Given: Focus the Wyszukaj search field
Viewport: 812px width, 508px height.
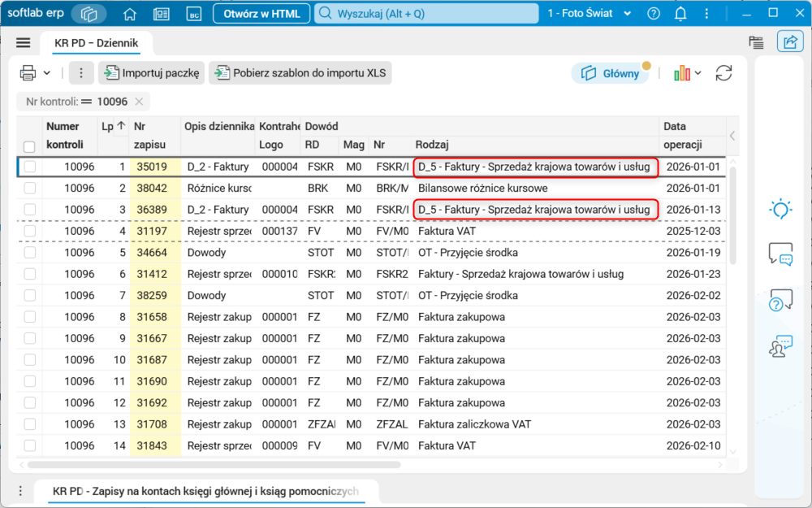Looking at the screenshot, I should click(426, 14).
